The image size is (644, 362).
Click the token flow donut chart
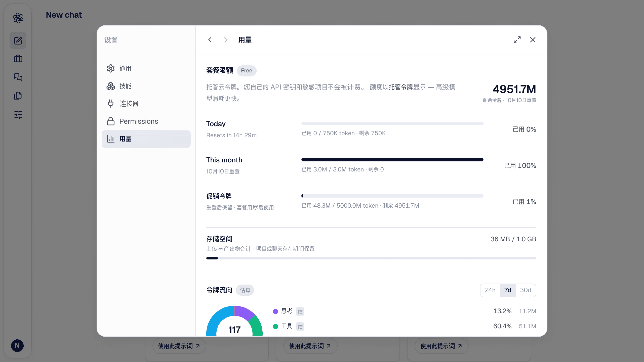[234, 321]
